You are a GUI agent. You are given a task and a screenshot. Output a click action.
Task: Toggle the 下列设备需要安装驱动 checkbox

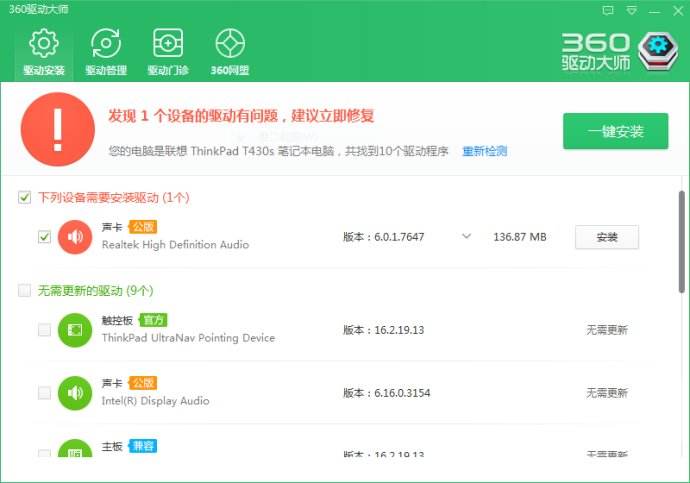tap(25, 198)
